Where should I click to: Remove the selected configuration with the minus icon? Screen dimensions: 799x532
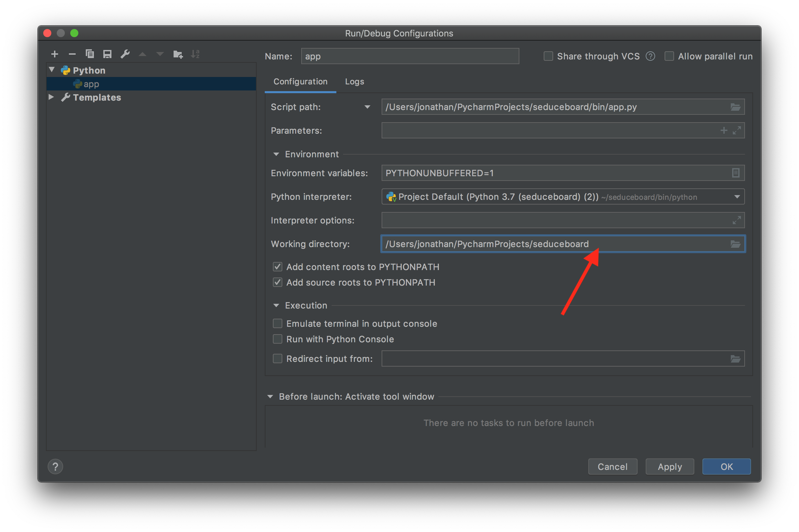(x=72, y=54)
